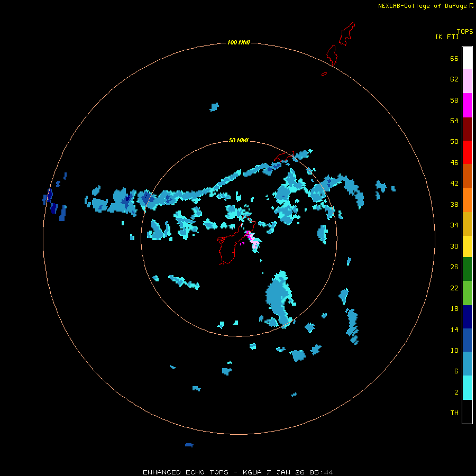Click the 'TH' legend label

click(x=454, y=413)
